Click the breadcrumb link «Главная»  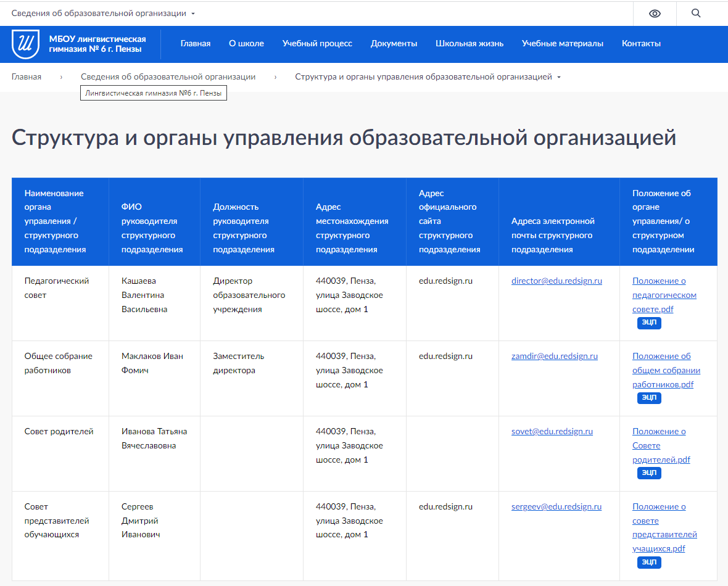[27, 76]
